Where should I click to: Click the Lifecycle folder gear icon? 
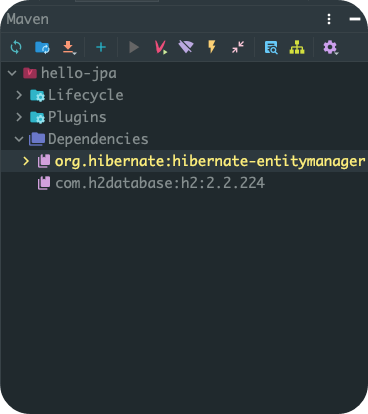click(37, 96)
